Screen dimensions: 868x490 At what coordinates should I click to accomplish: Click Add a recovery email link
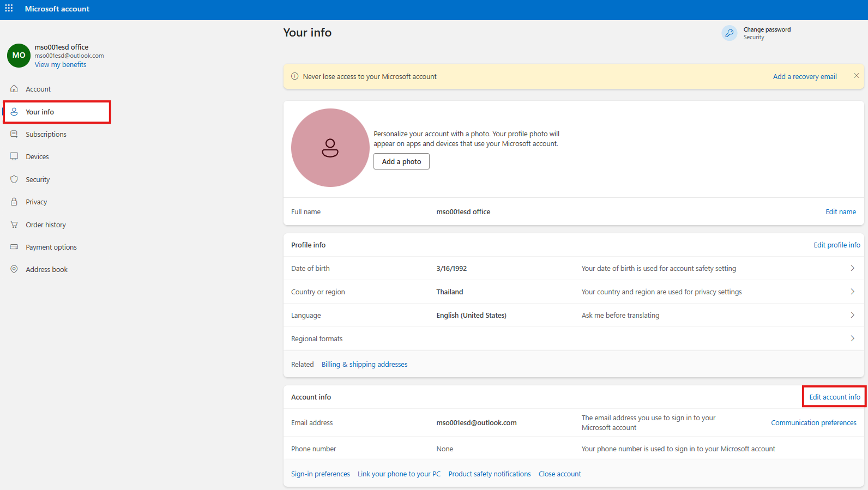[x=804, y=77]
